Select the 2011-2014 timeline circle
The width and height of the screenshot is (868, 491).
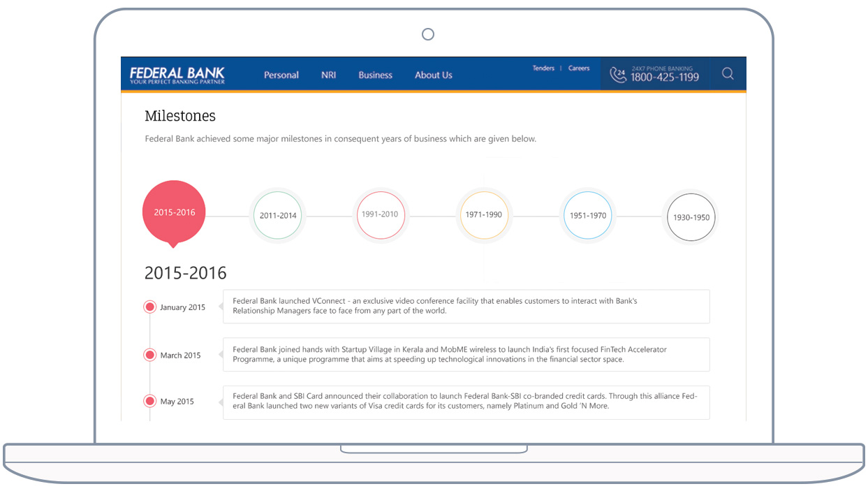278,216
